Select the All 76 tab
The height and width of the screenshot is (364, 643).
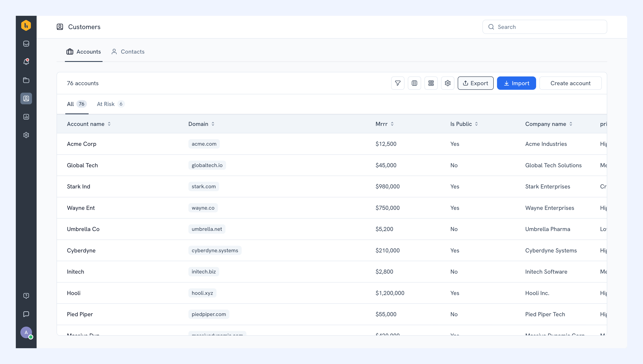tap(77, 104)
